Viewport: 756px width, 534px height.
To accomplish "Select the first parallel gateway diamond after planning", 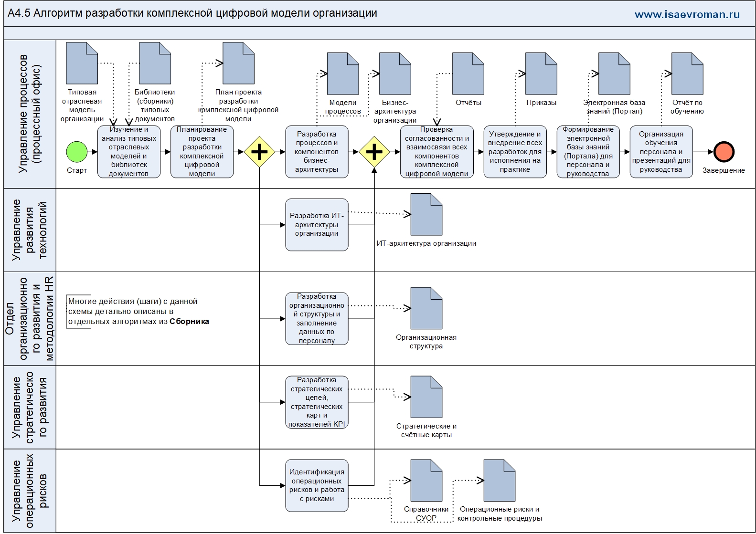I will [x=259, y=152].
